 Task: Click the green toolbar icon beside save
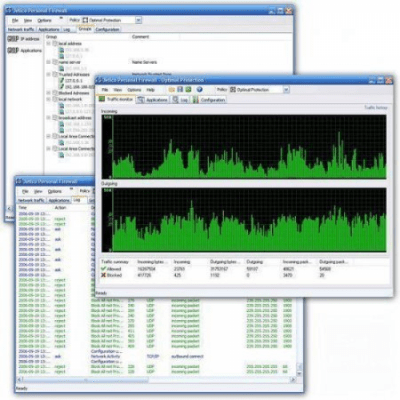[x=188, y=89]
